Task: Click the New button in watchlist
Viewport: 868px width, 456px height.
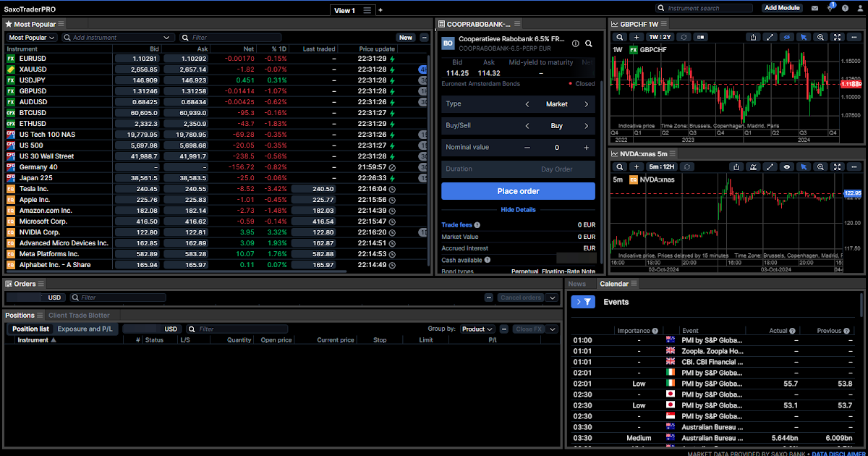Action: pyautogui.click(x=406, y=38)
